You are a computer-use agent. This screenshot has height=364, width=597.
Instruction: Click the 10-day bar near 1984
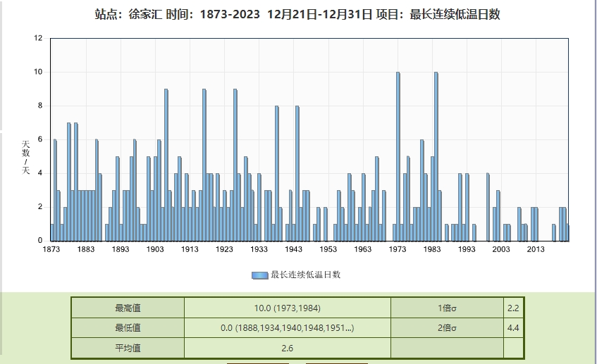point(436,155)
